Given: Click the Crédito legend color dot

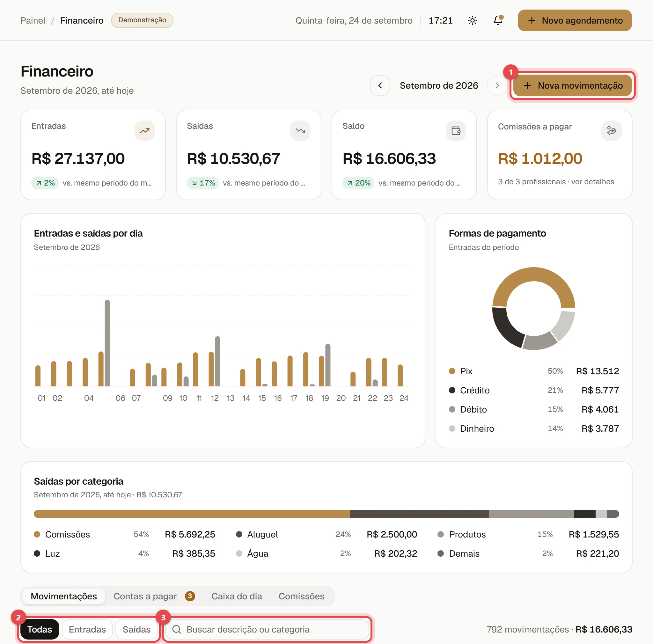Looking at the screenshot, I should 452,390.
